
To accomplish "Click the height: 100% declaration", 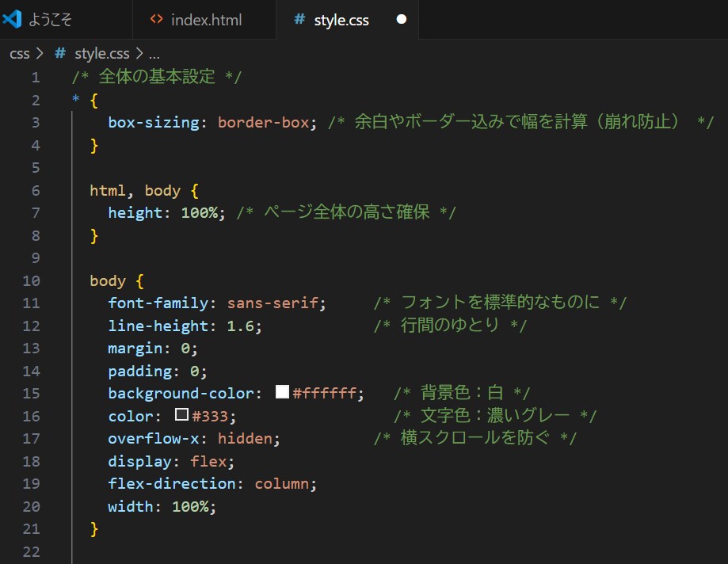I will 166,212.
